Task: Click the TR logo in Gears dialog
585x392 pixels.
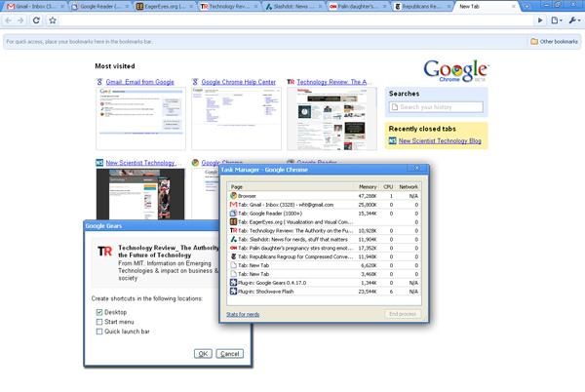Action: click(104, 251)
